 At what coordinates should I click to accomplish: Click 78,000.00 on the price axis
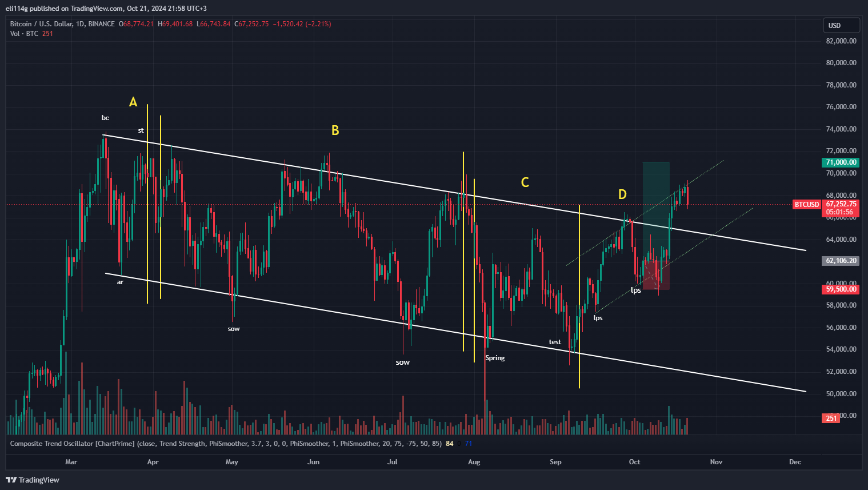point(841,85)
